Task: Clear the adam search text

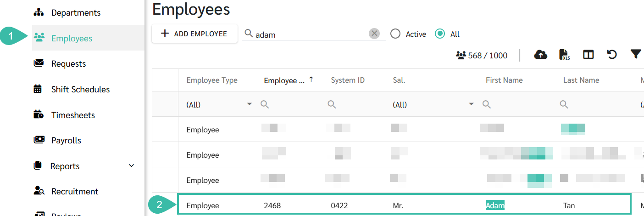Action: tap(375, 34)
